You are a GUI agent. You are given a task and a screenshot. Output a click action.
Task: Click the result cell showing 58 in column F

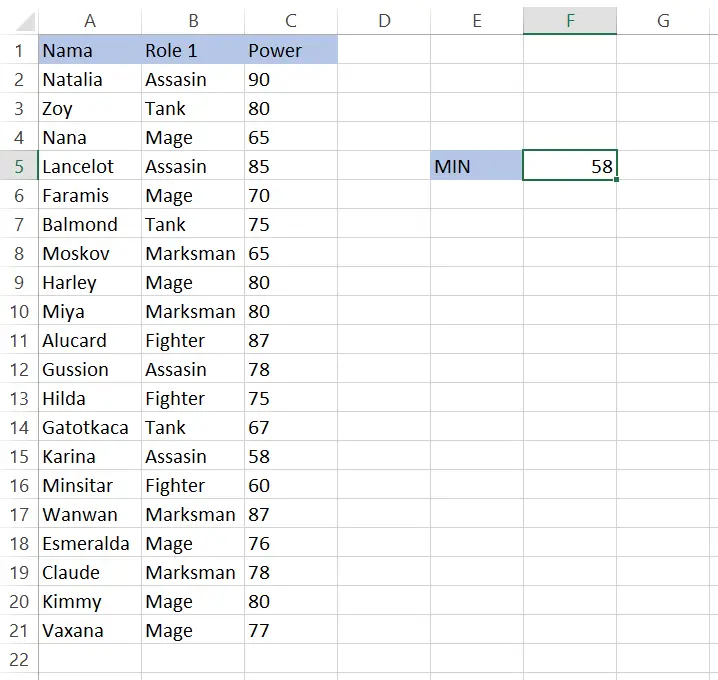[570, 165]
